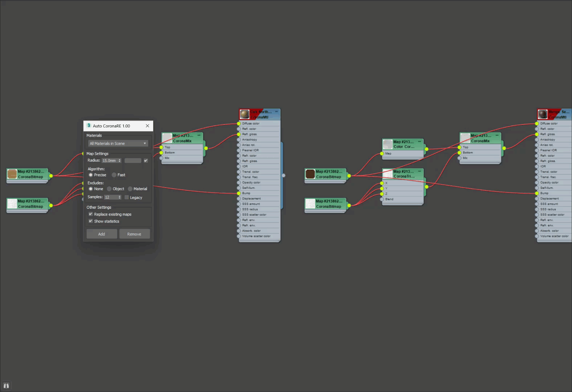
Task: Uncheck Replace existing maps
Action: tap(91, 214)
